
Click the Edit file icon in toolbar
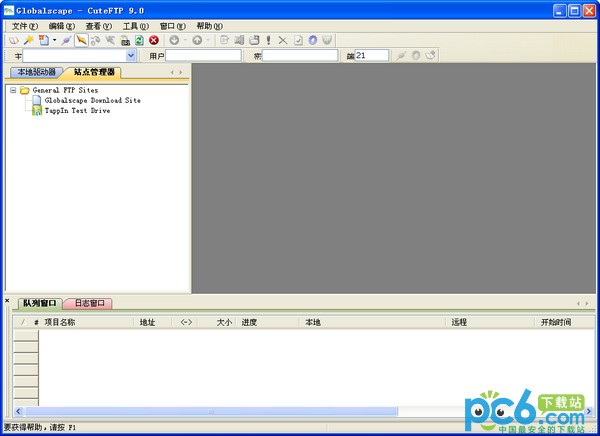point(224,40)
